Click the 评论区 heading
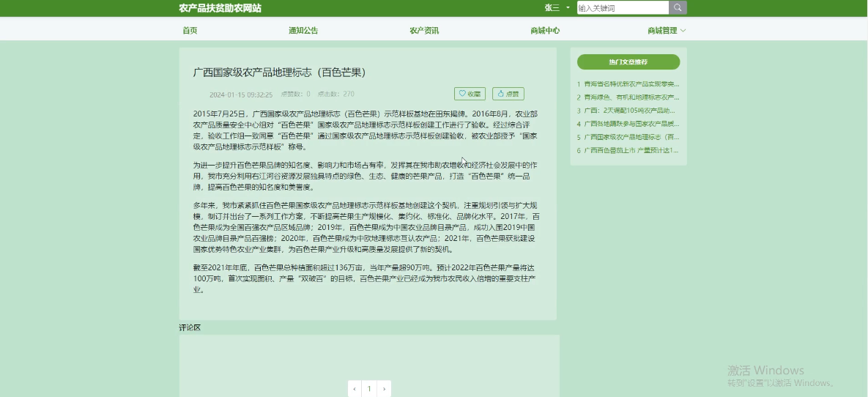Viewport: 868px width, 397px height. pos(190,328)
